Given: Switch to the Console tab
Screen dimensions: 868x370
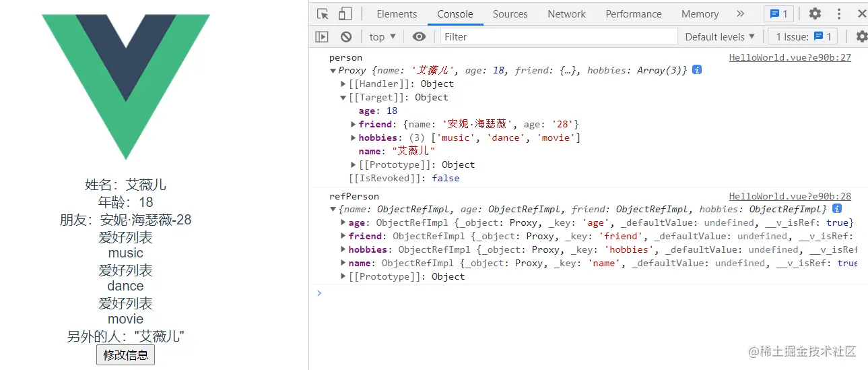Looking at the screenshot, I should (455, 13).
